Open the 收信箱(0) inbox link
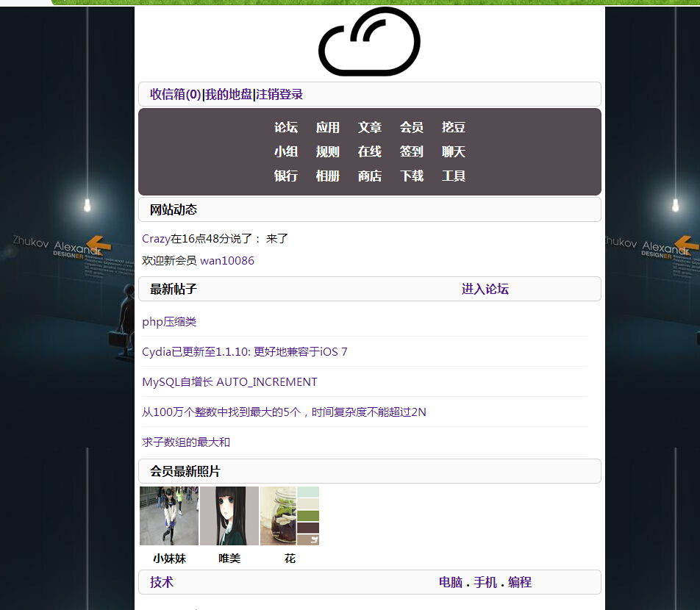This screenshot has width=700, height=610. pyautogui.click(x=175, y=95)
